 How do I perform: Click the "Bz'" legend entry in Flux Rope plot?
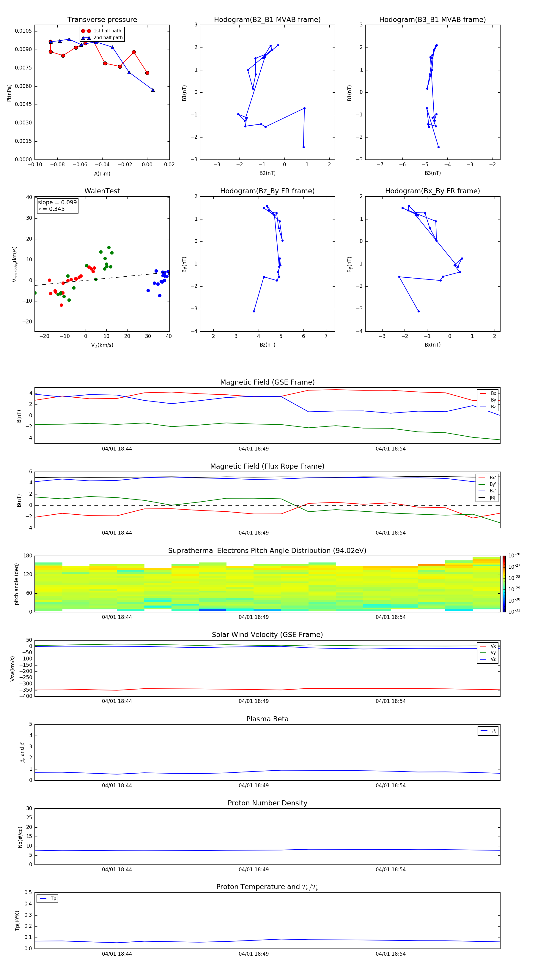point(487,491)
